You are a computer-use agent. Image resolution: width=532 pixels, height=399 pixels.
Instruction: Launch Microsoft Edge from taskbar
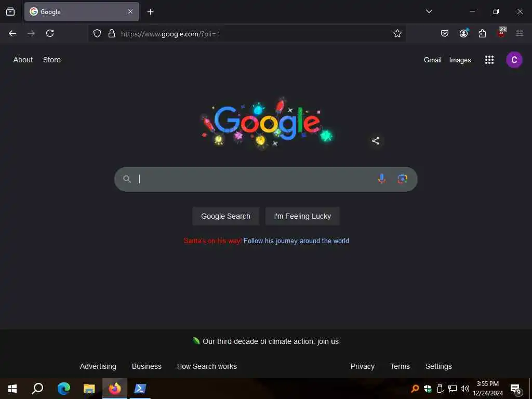click(x=64, y=389)
